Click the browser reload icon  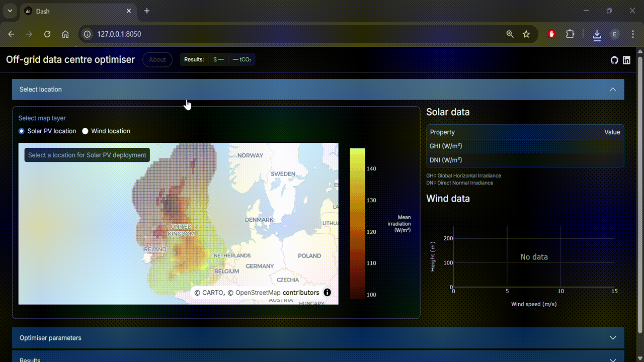(47, 34)
